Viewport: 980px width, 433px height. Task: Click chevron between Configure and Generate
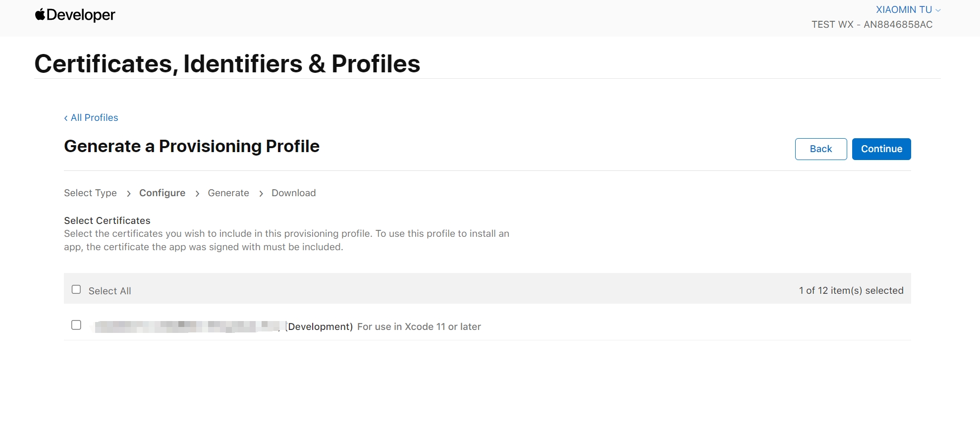tap(197, 194)
